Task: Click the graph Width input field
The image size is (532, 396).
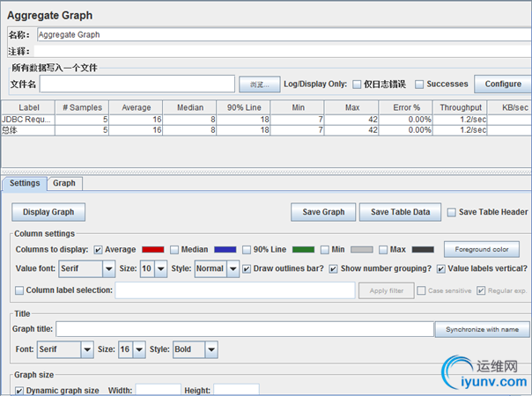Action: click(x=159, y=390)
